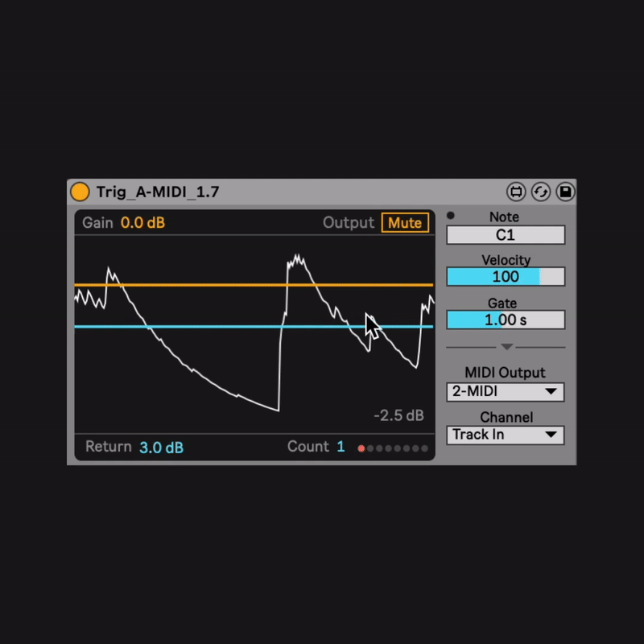The width and height of the screenshot is (644, 644).
Task: Click the Return 3.0 dB value
Action: click(x=161, y=448)
